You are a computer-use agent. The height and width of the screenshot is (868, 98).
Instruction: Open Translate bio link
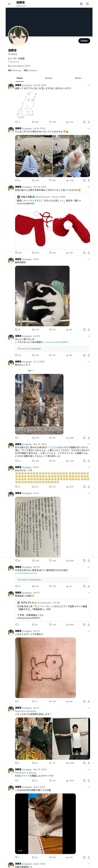(14, 62)
